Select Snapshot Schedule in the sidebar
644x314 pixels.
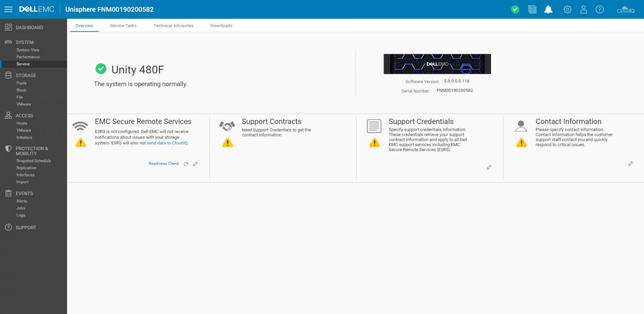click(33, 161)
